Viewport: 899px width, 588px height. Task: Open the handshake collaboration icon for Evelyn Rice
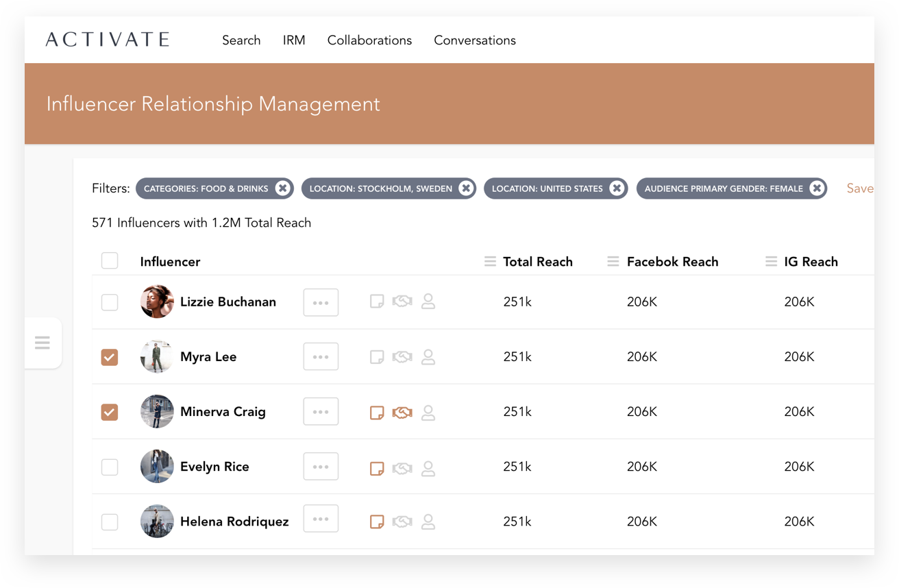402,468
